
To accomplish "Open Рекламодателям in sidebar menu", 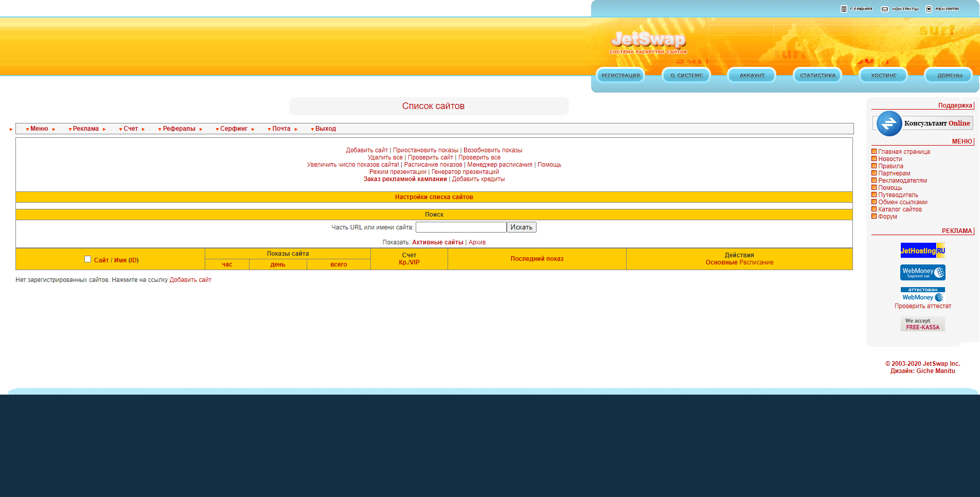I will (x=902, y=181).
